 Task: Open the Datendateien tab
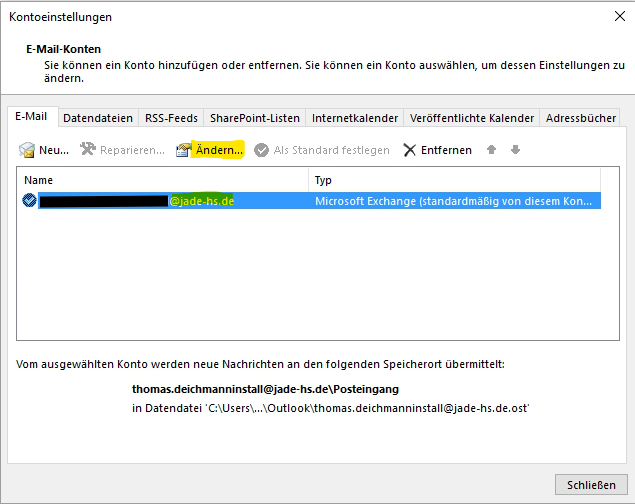point(98,118)
